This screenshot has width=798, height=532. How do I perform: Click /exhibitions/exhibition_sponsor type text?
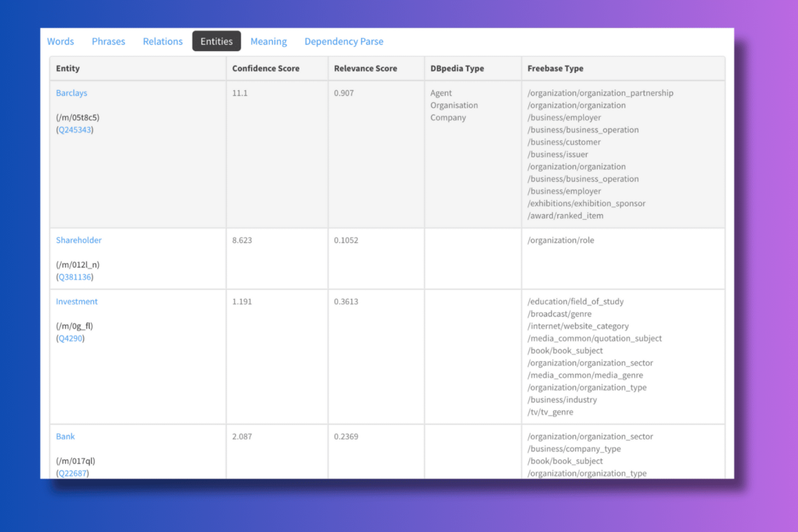click(587, 203)
